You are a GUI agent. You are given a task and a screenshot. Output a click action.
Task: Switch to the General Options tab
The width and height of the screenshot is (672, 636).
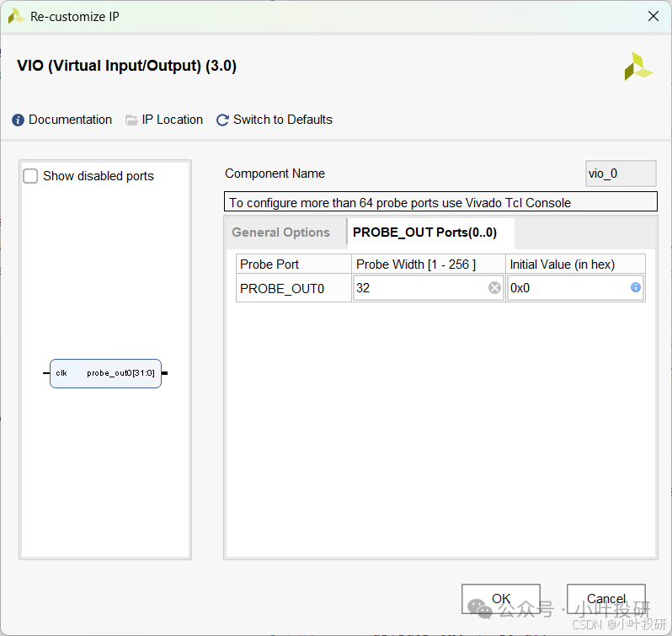280,232
